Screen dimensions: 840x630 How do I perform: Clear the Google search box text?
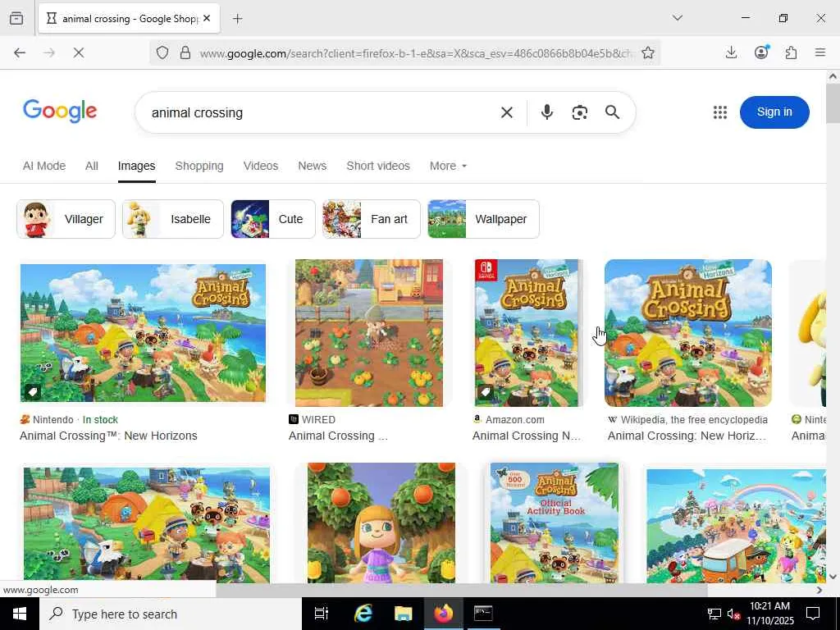(507, 112)
